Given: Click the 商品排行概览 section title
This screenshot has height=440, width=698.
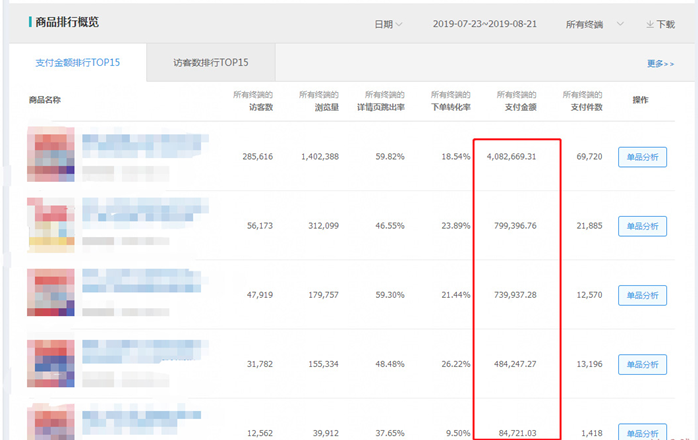Looking at the screenshot, I should pos(67,22).
